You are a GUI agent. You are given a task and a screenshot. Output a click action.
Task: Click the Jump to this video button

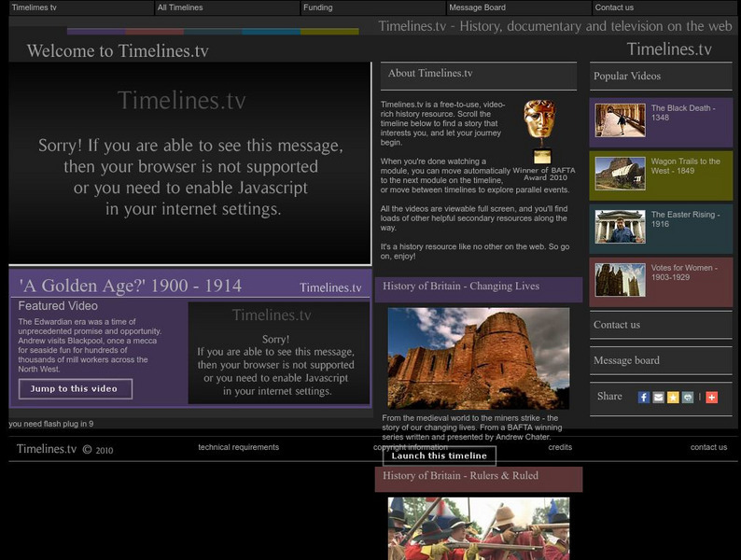tap(76, 389)
